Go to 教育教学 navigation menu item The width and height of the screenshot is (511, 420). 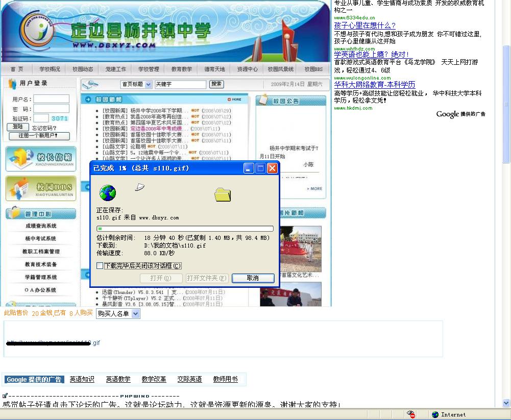pos(181,69)
